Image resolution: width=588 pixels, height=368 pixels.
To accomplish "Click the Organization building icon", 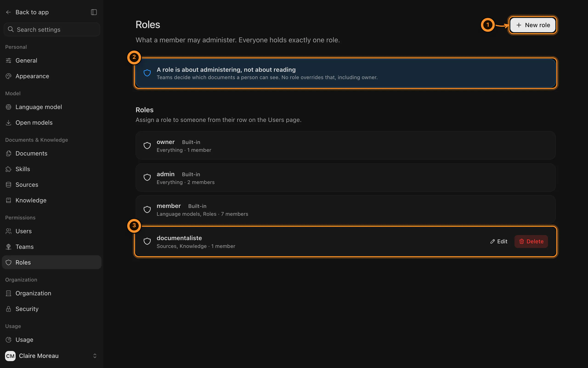I will pyautogui.click(x=8, y=293).
